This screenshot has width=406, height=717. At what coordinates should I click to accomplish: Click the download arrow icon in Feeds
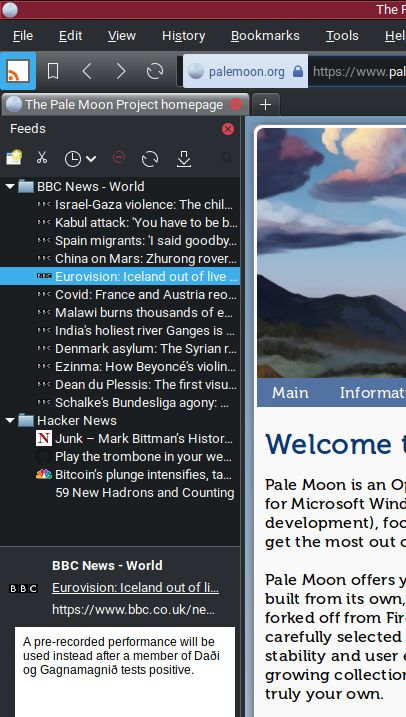pos(184,159)
